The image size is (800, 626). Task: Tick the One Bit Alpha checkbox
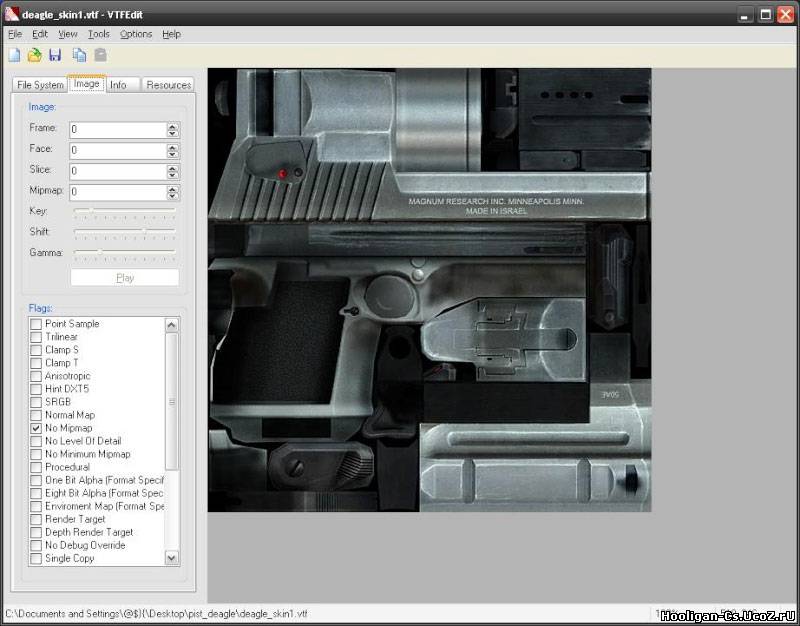point(36,481)
